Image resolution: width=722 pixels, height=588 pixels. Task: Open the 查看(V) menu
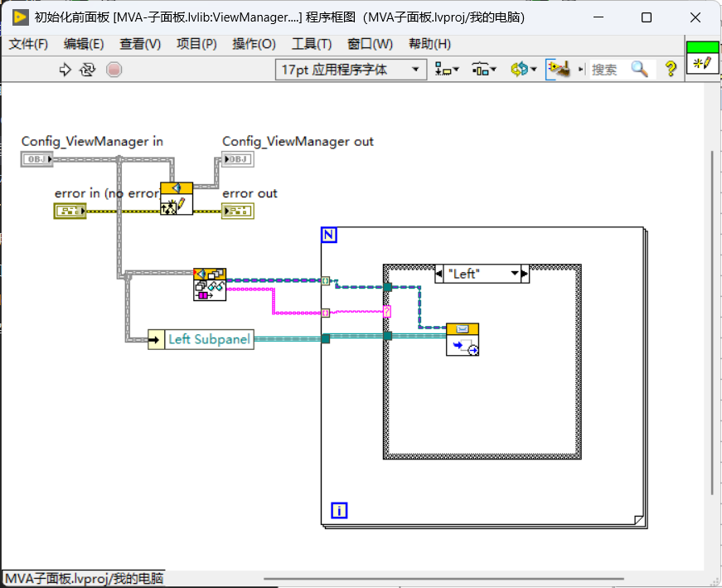click(x=140, y=44)
